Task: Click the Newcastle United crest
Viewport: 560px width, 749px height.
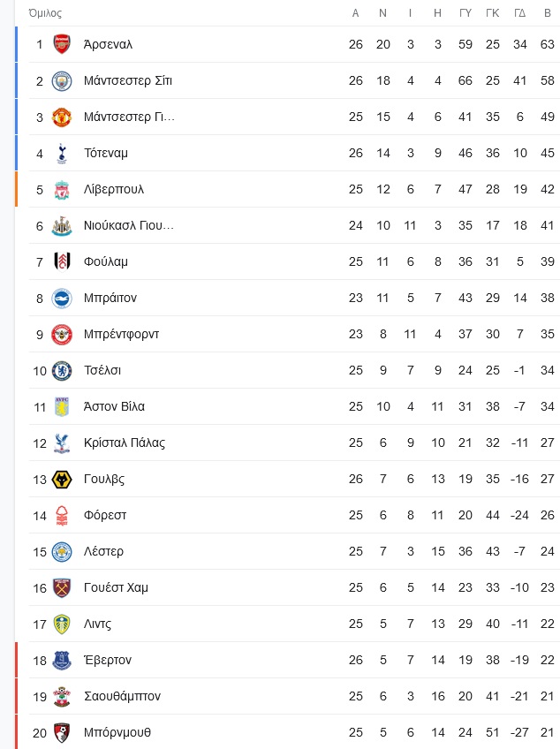Action: [62, 226]
